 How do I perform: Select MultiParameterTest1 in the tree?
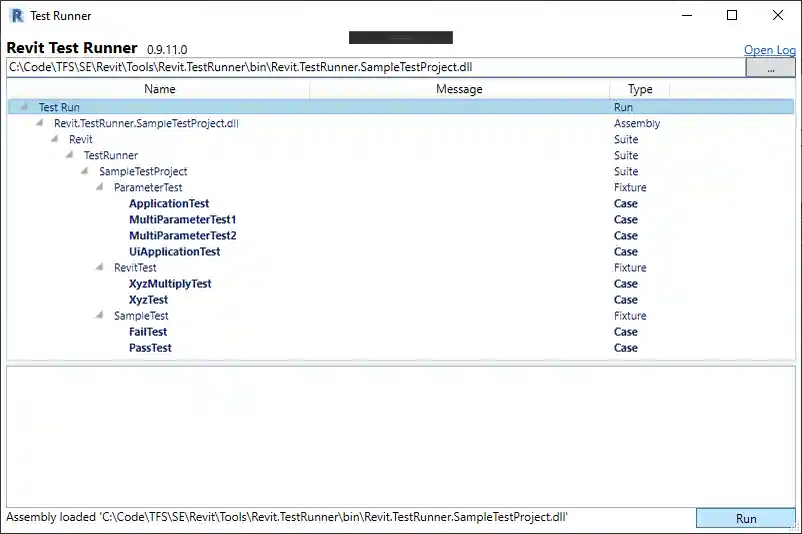182,219
